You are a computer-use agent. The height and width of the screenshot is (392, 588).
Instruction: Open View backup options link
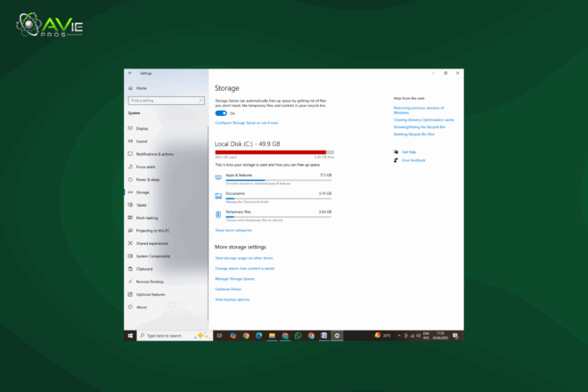(x=233, y=299)
